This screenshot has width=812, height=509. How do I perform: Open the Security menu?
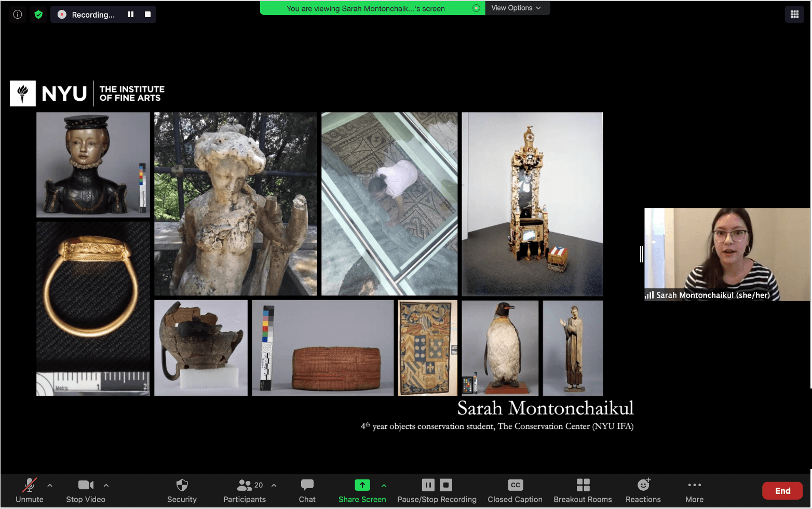182,490
